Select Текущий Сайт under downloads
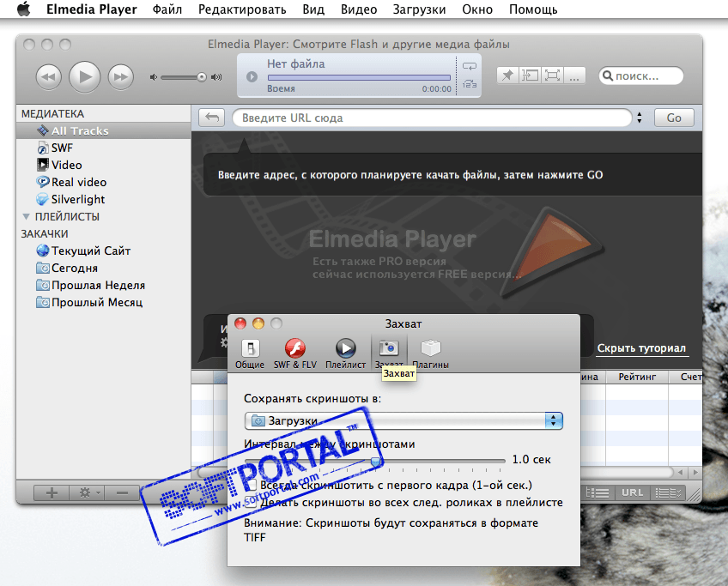This screenshot has height=586, width=728. 104,251
